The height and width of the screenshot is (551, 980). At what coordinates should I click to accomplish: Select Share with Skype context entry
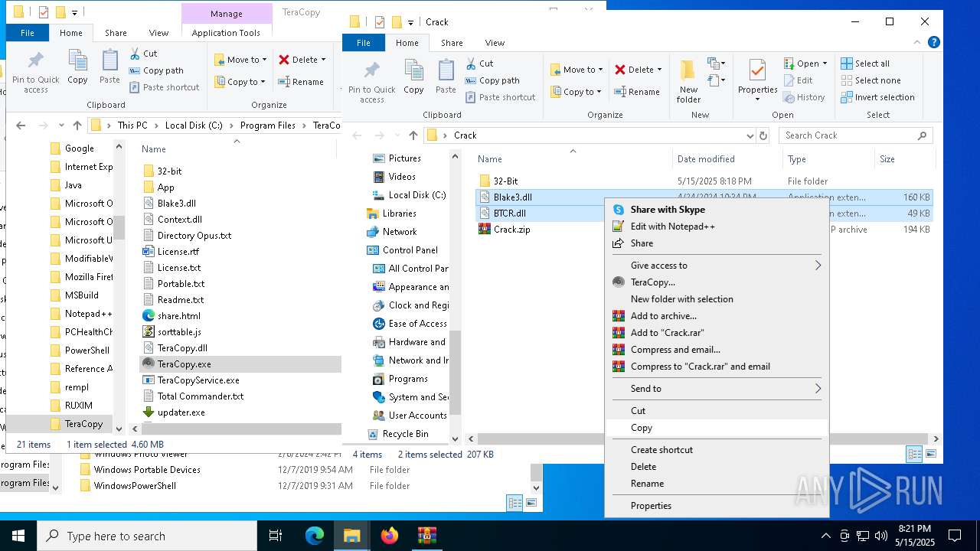point(668,210)
